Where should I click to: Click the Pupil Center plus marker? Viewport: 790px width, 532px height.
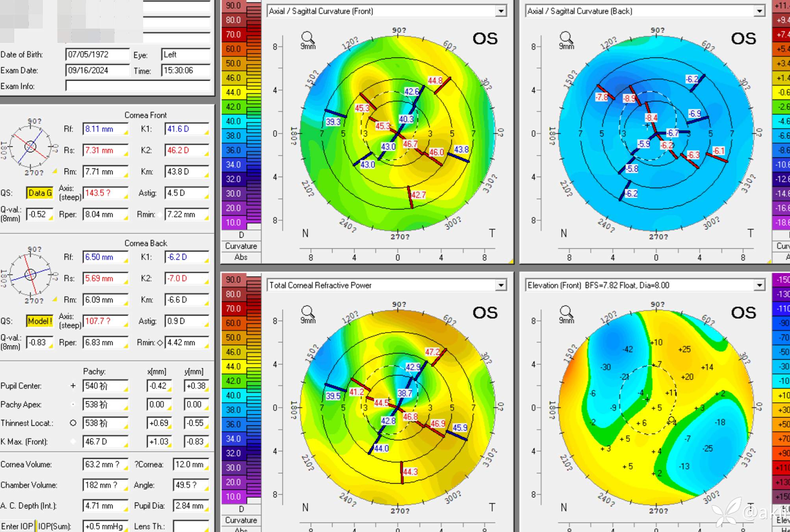click(x=73, y=386)
